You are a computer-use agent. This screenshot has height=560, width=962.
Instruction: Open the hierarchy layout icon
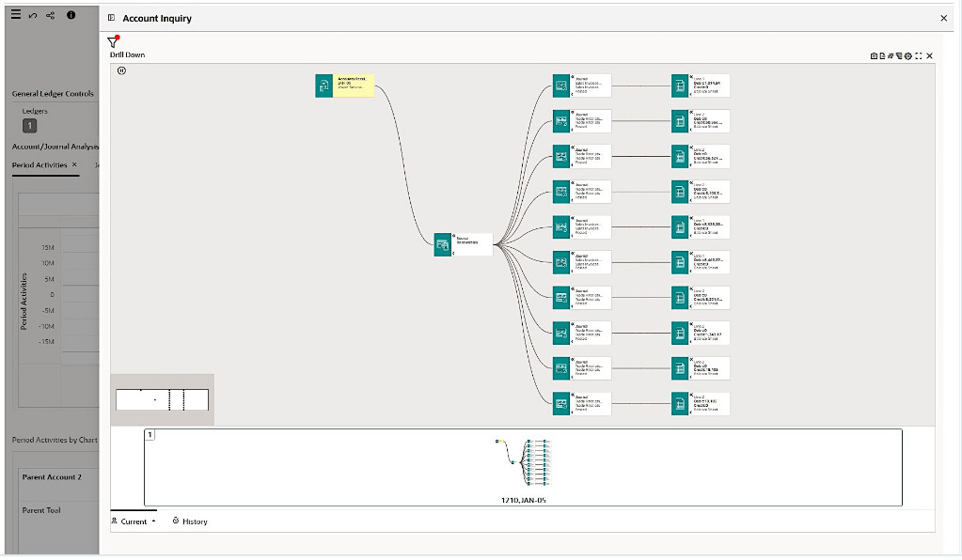899,55
